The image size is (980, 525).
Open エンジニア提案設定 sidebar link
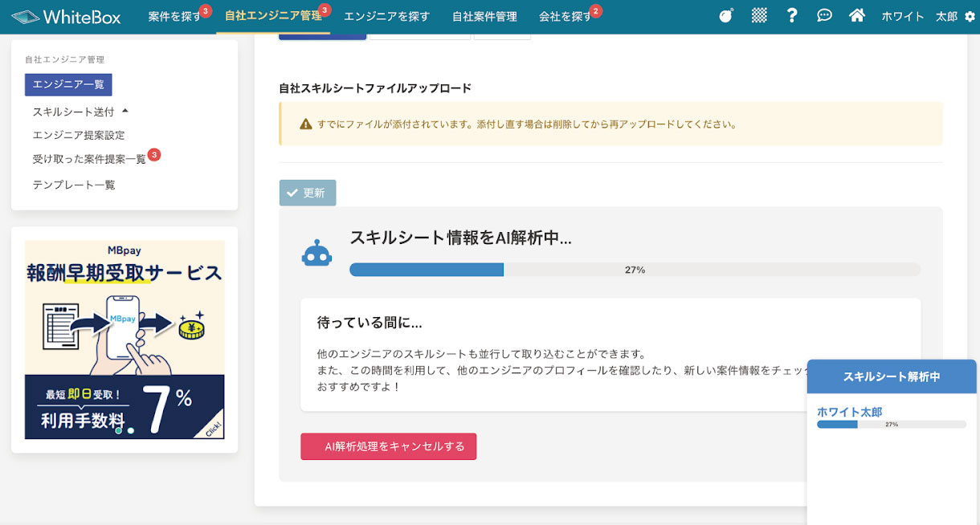79,135
